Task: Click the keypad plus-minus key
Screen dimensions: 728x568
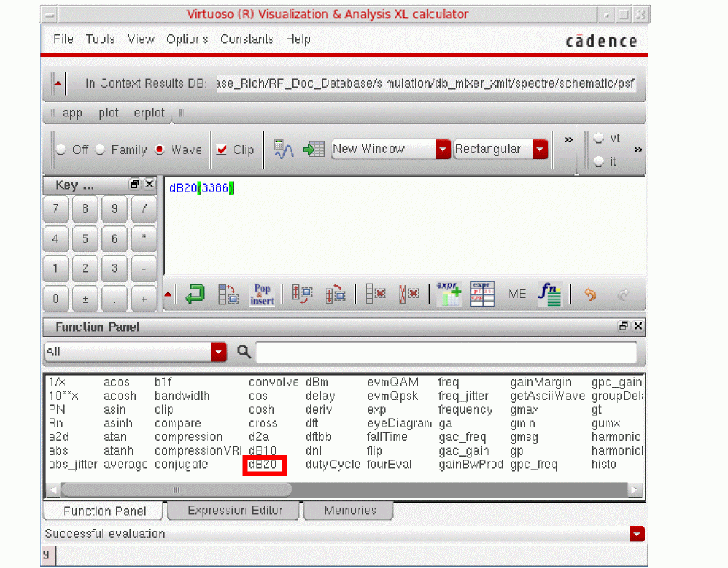Action: point(85,299)
